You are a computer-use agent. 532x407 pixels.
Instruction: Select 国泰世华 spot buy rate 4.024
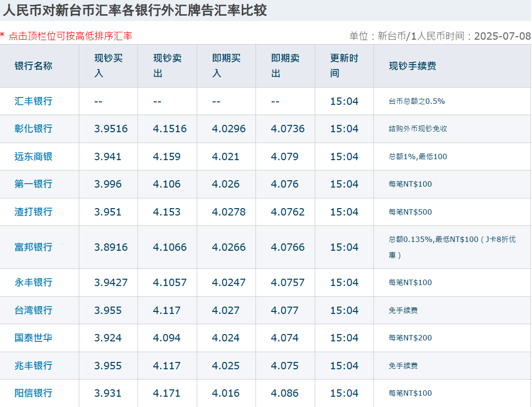point(226,338)
